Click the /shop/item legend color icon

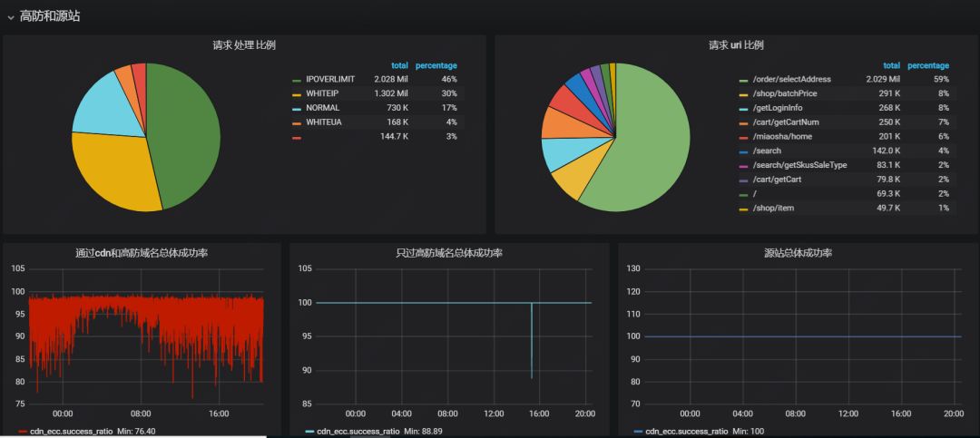743,209
